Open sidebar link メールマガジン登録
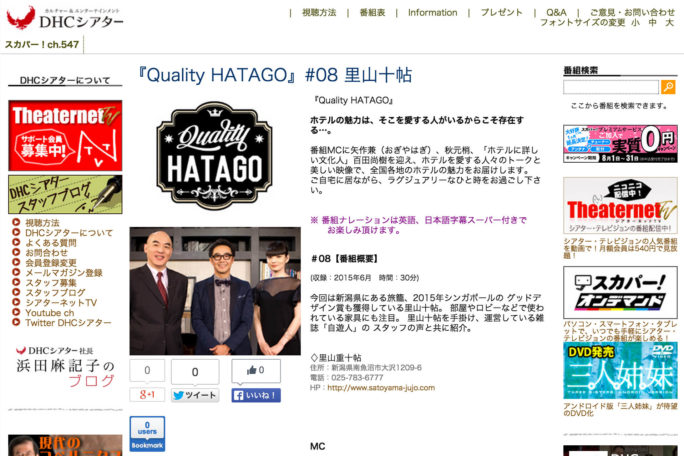Image resolution: width=684 pixels, height=456 pixels. click(x=64, y=273)
